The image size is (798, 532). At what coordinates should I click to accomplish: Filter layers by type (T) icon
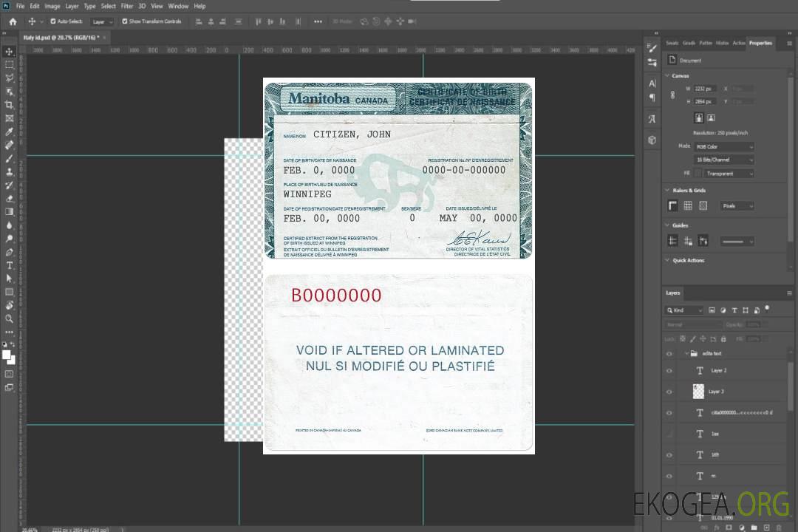(x=734, y=310)
